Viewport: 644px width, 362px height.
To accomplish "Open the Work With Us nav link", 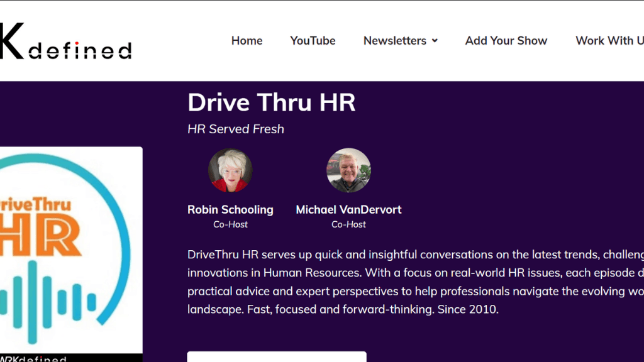I will point(609,41).
